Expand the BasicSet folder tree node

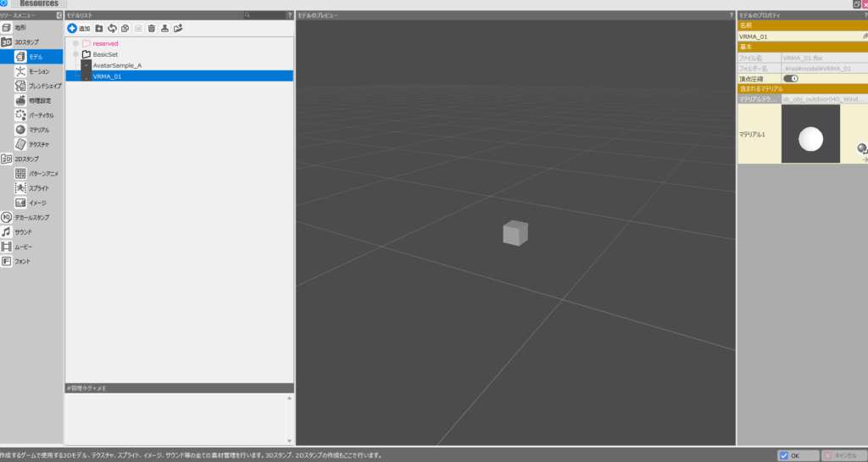(75, 54)
